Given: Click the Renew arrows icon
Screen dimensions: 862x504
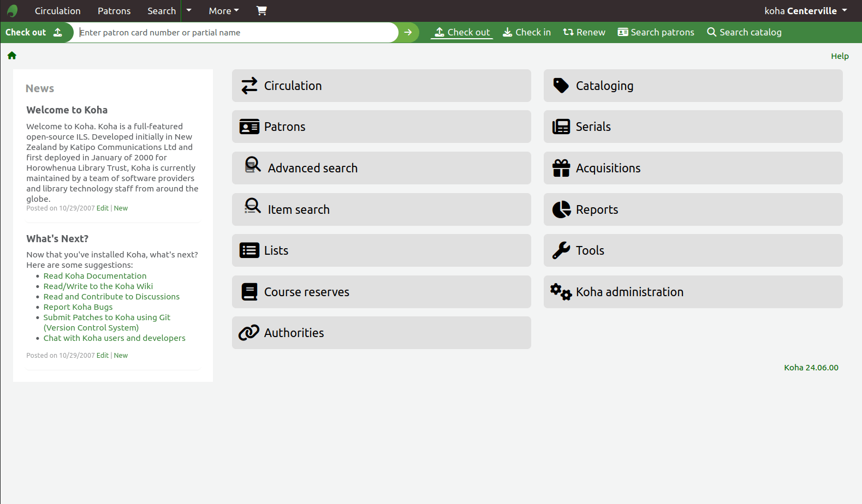Looking at the screenshot, I should point(568,32).
